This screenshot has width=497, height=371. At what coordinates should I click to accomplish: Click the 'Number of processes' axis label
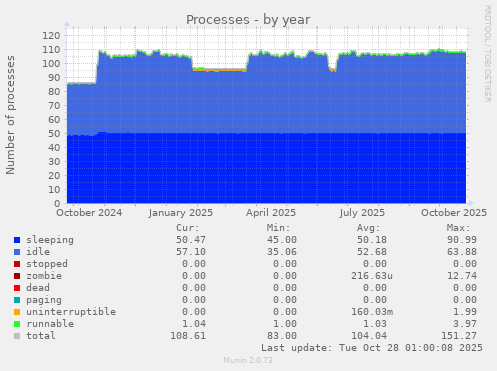point(11,115)
